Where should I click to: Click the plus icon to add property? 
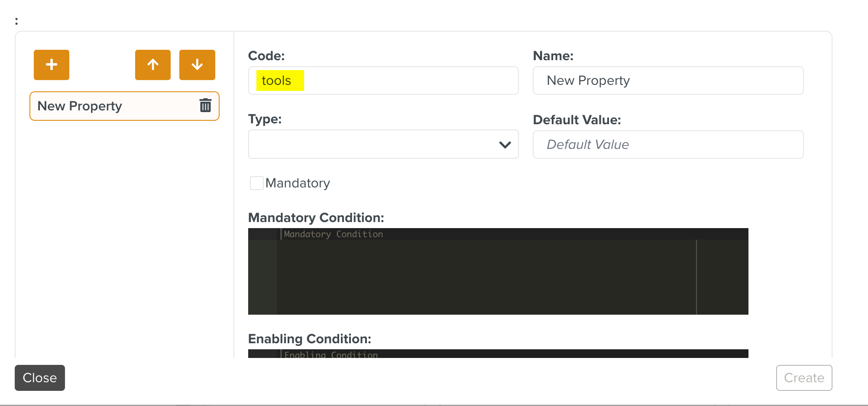(x=52, y=65)
